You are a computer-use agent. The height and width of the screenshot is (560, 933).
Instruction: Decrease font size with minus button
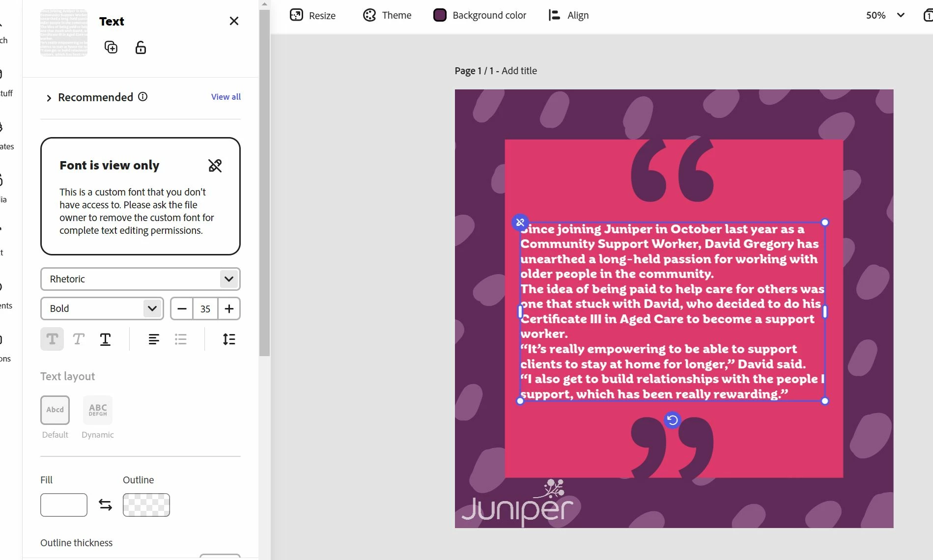[182, 308]
